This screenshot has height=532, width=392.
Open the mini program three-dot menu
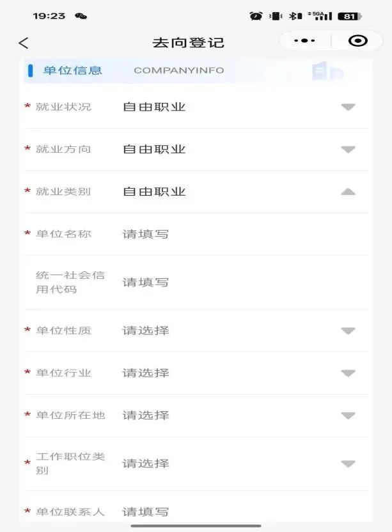pos(304,41)
